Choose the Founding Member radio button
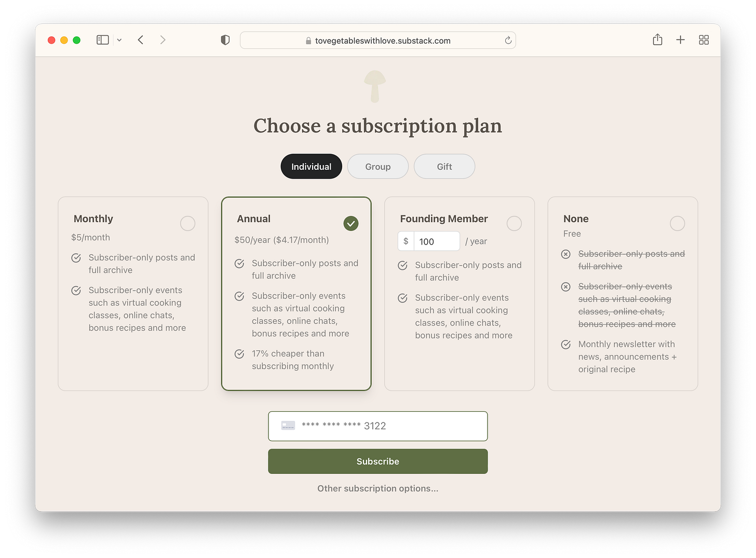Screen dimensions: 756x558 tap(514, 224)
